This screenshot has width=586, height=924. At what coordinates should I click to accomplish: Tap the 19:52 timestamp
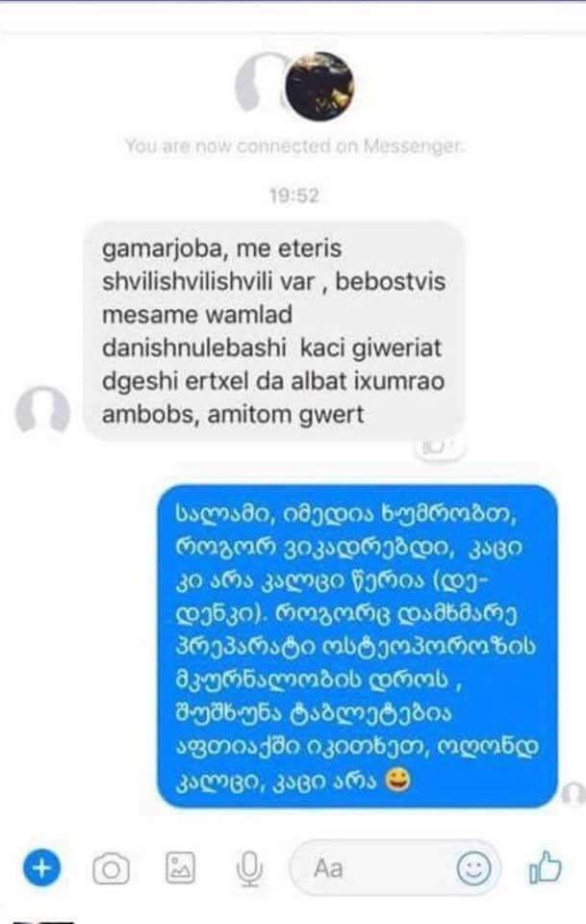click(x=293, y=195)
